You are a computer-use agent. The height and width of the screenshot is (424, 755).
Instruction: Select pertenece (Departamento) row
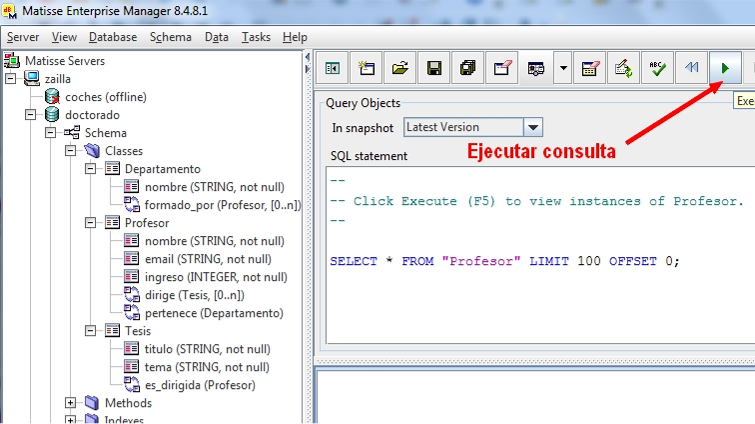pyautogui.click(x=214, y=313)
